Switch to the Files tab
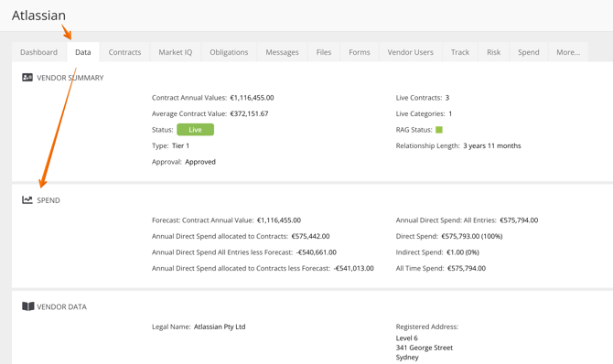The image size is (613, 364). tap(324, 52)
